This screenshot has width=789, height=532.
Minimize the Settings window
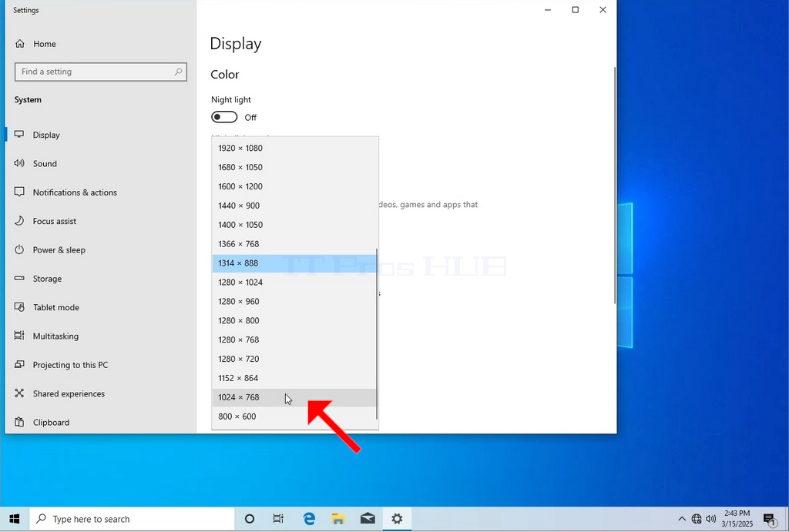[548, 10]
